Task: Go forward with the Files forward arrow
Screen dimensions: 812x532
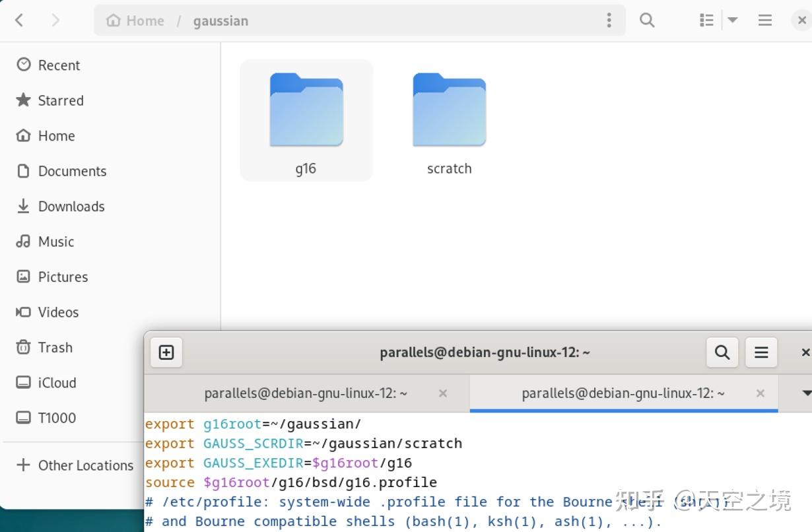Action: tap(55, 20)
